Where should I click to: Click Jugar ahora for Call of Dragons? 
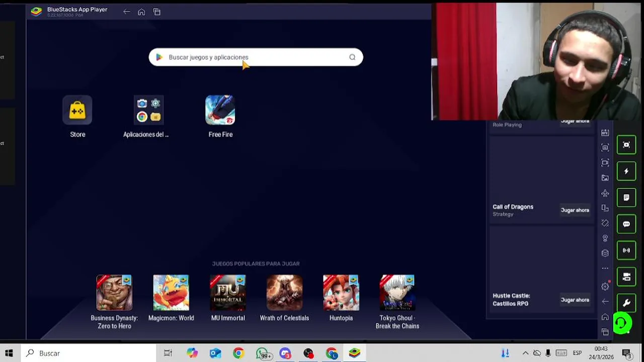tap(575, 210)
